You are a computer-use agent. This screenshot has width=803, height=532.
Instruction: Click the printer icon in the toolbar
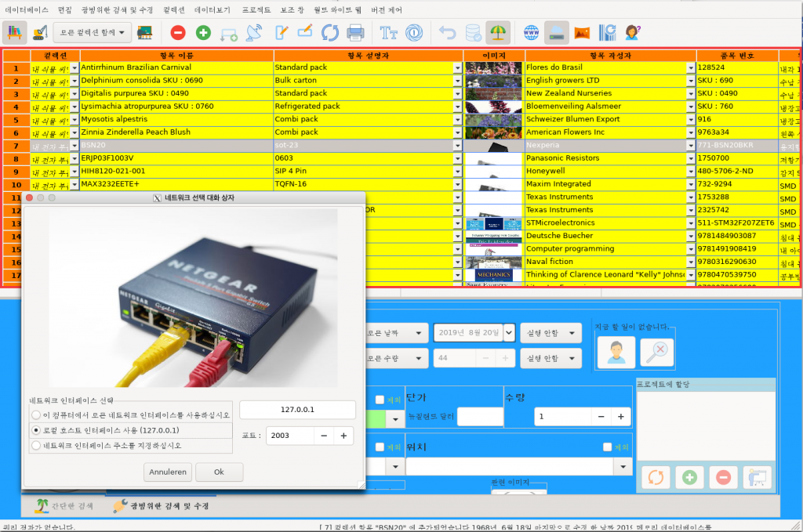tap(355, 33)
